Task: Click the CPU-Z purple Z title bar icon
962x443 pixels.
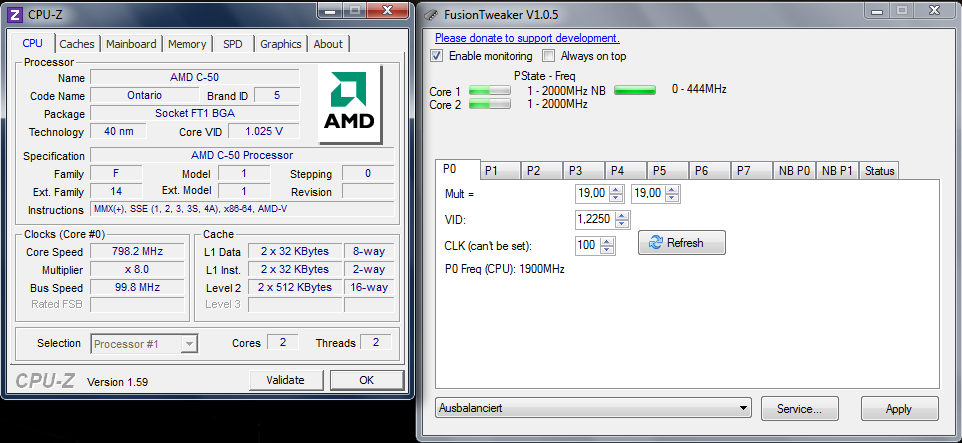Action: click(x=16, y=13)
